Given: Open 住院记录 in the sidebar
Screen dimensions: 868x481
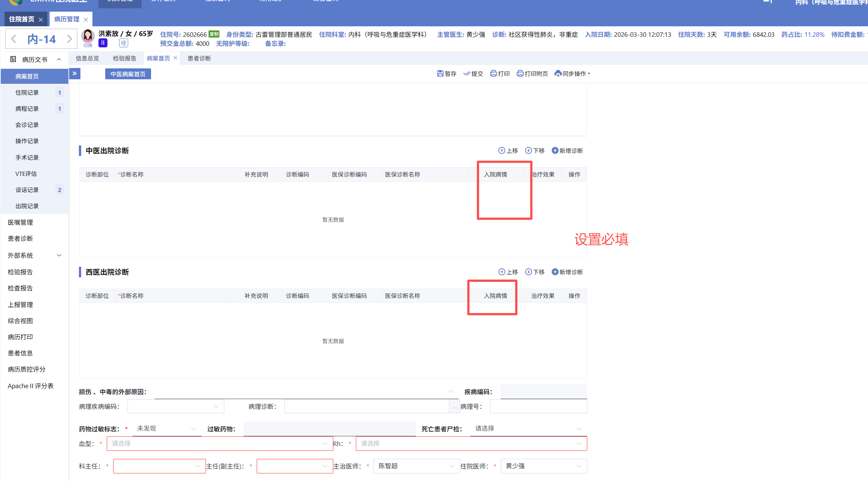Looking at the screenshot, I should click(x=27, y=92).
